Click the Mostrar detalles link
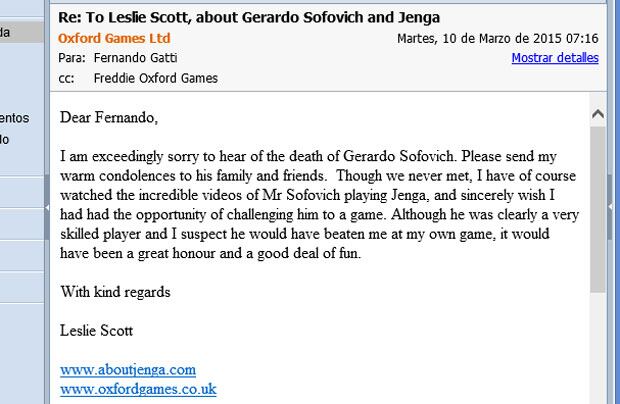The image size is (620, 404). (555, 58)
